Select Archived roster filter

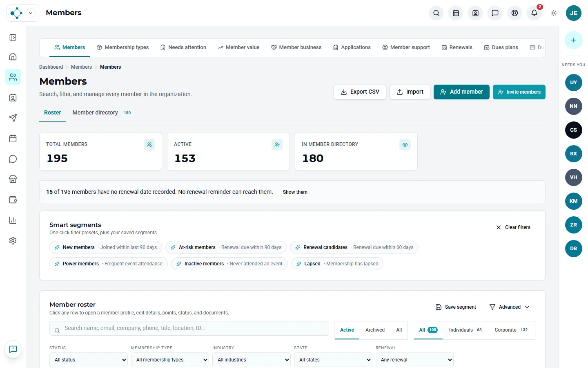375,330
